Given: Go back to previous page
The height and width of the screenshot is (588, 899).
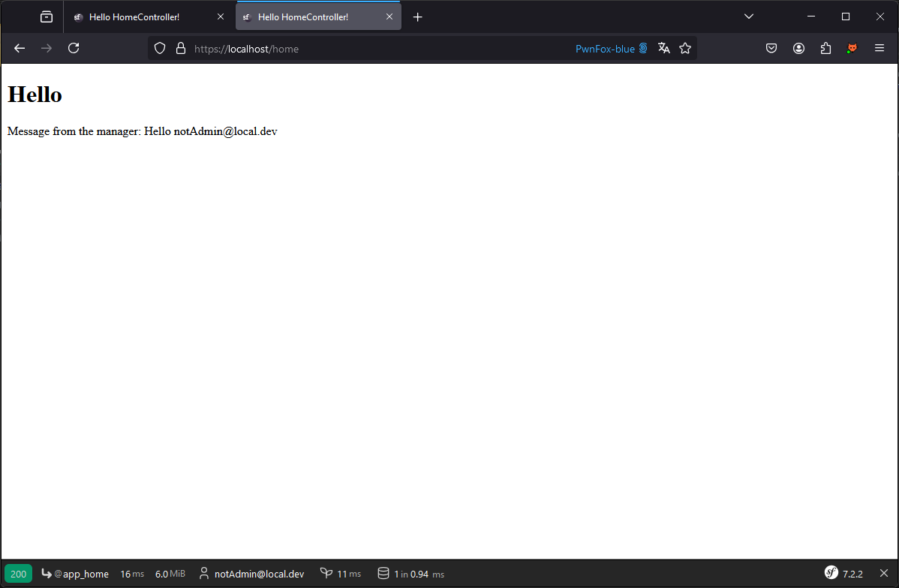Looking at the screenshot, I should tap(20, 48).
